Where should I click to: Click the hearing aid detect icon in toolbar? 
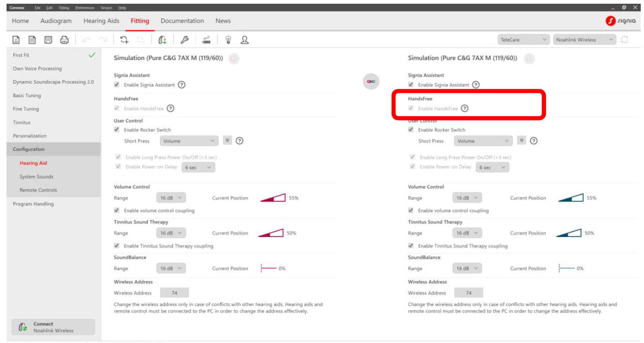tap(162, 40)
